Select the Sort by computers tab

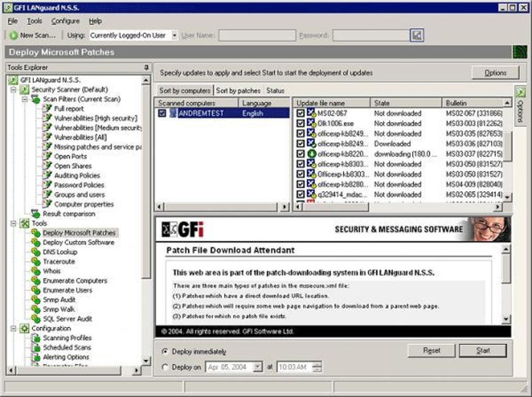point(185,91)
